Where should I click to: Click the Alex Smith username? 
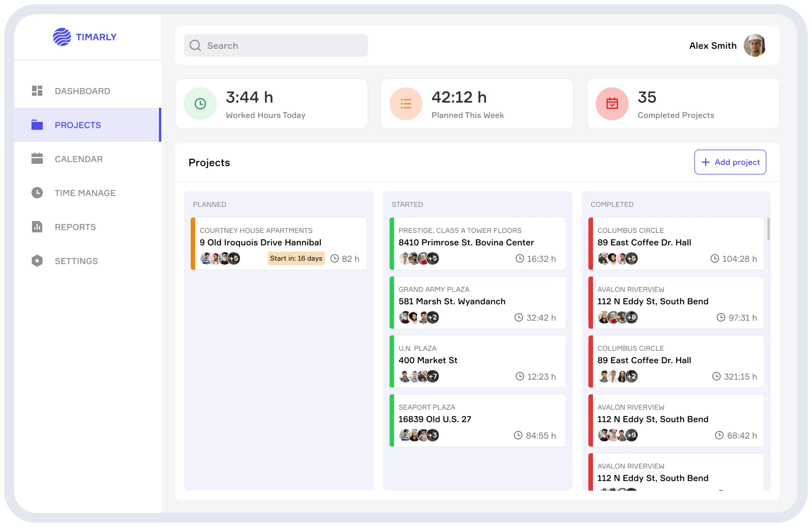click(713, 46)
